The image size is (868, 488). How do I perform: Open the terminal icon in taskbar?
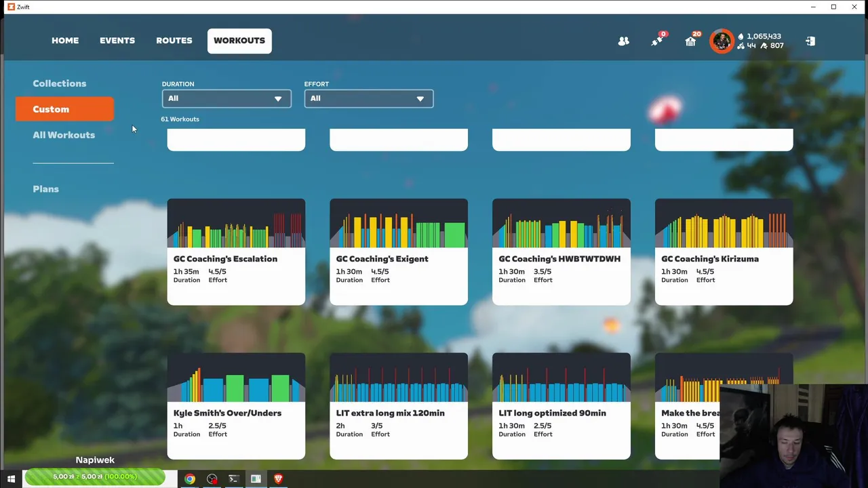[233, 479]
